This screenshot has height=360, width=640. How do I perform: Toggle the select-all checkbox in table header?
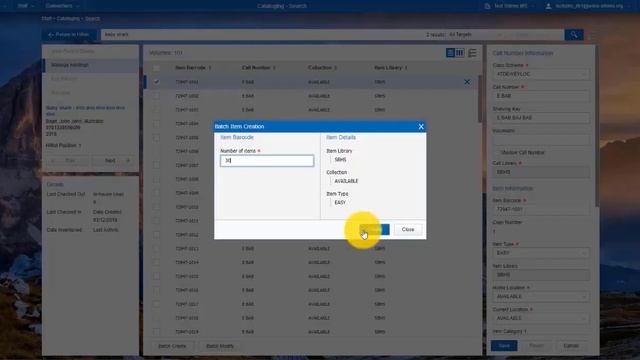pos(156,68)
